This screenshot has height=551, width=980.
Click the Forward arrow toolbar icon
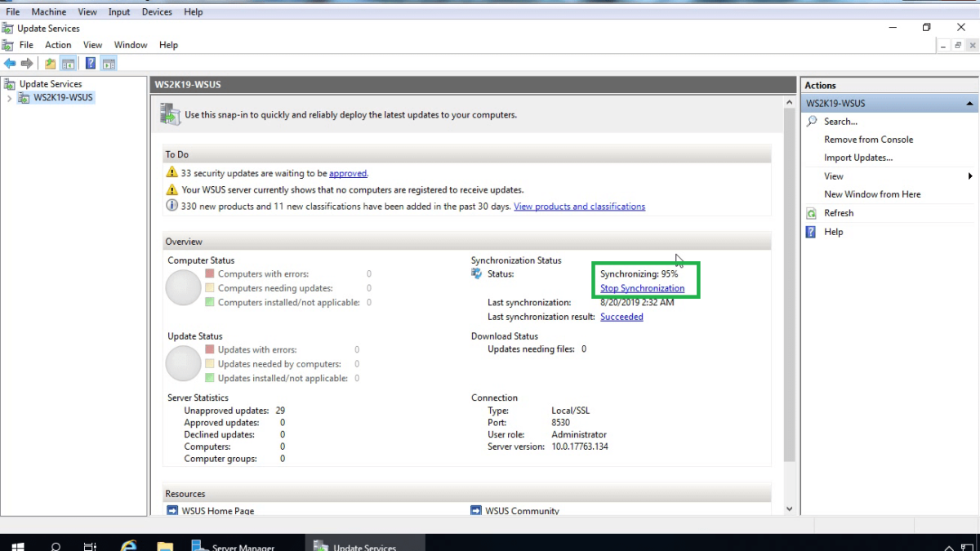[x=27, y=64]
